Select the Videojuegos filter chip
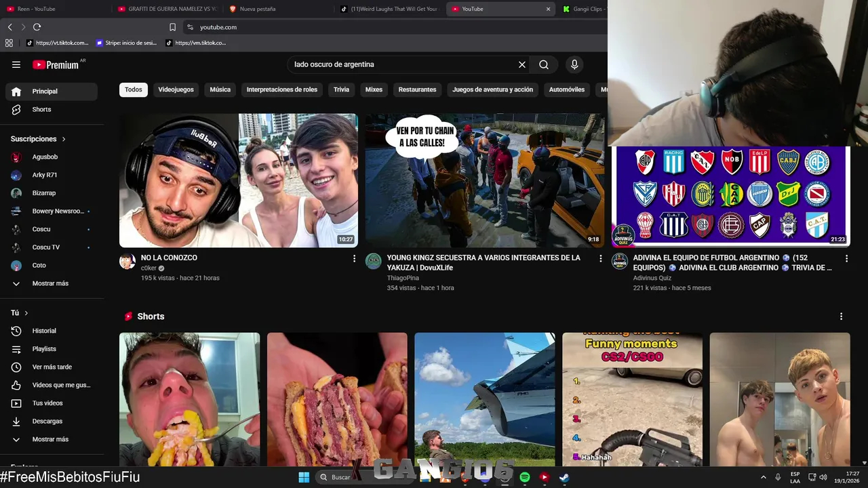The height and width of the screenshot is (488, 868). point(176,89)
